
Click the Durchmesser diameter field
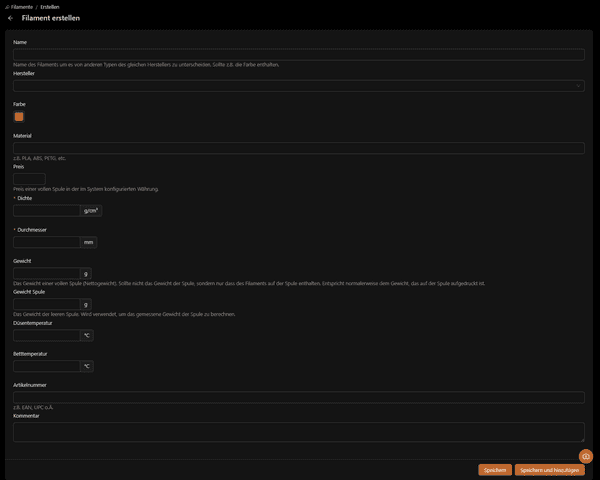click(x=46, y=242)
